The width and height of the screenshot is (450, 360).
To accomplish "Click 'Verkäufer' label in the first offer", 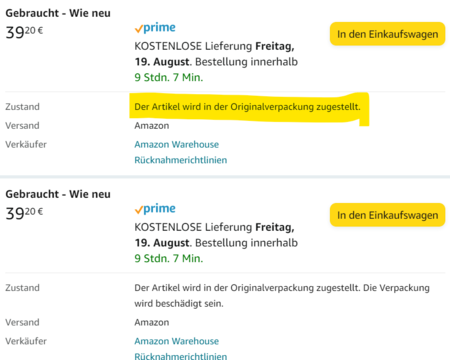I will click(x=26, y=144).
